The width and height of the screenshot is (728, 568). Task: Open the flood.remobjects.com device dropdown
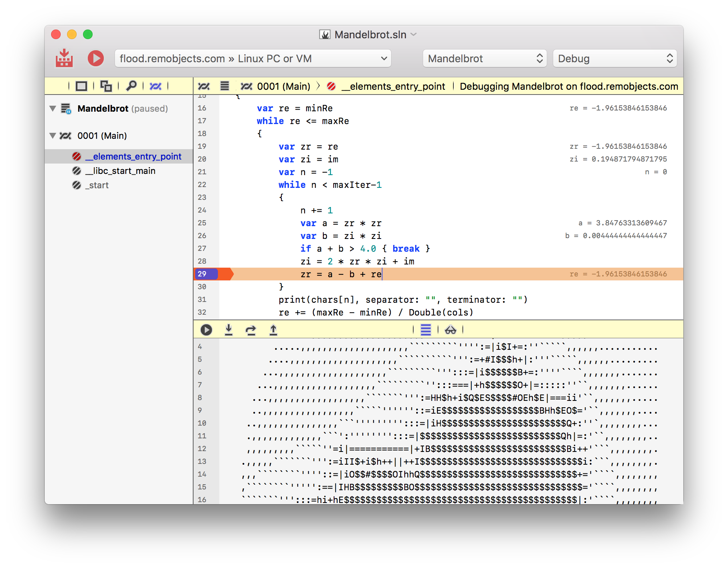253,59
